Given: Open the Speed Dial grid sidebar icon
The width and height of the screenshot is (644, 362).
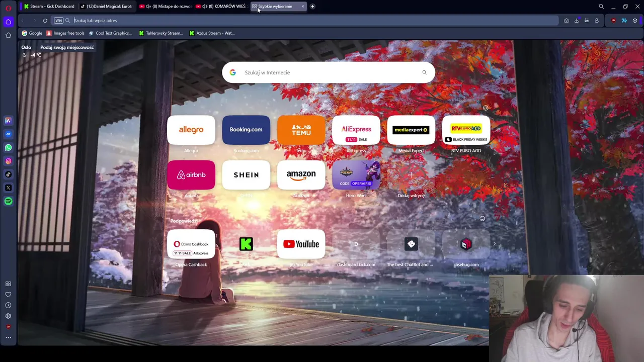Looking at the screenshot, I should (x=8, y=284).
